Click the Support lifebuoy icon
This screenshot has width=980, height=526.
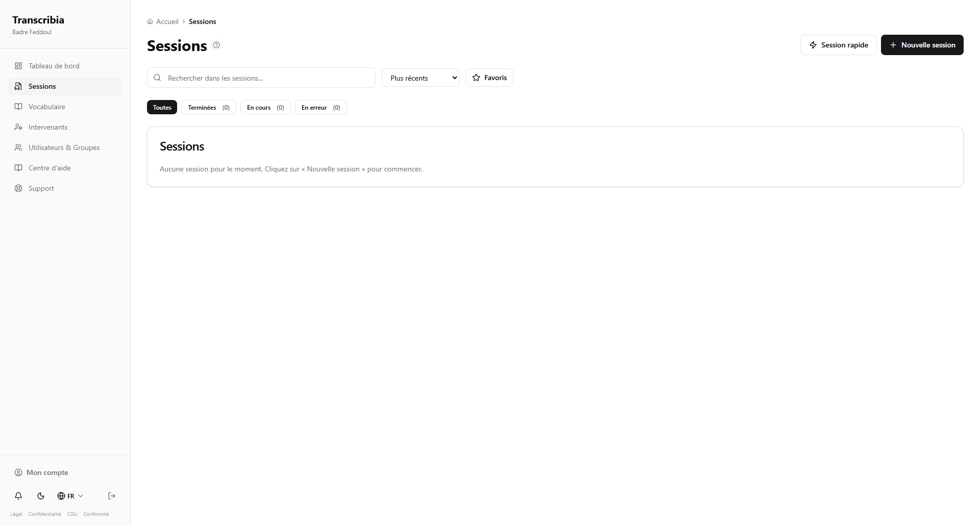pyautogui.click(x=18, y=188)
